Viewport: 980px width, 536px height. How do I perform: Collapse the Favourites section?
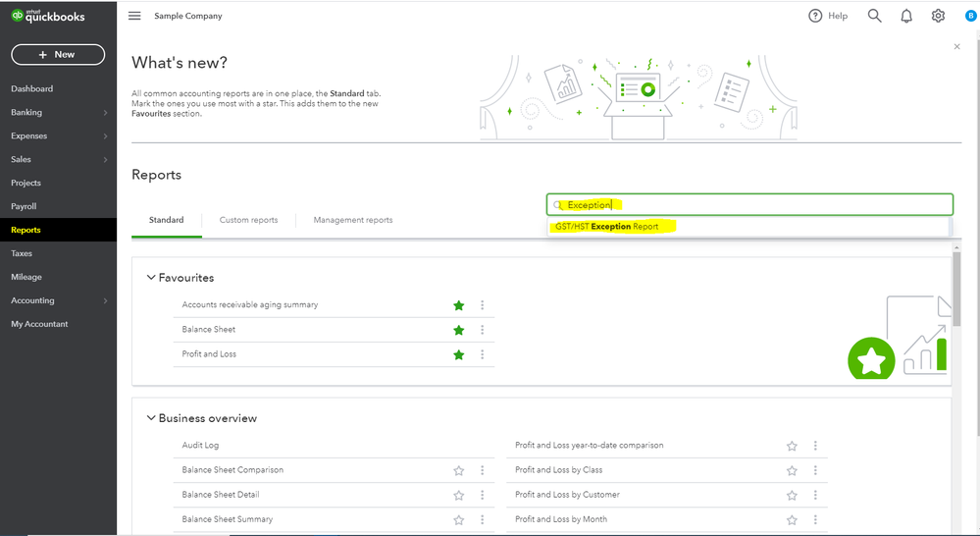[151, 278]
